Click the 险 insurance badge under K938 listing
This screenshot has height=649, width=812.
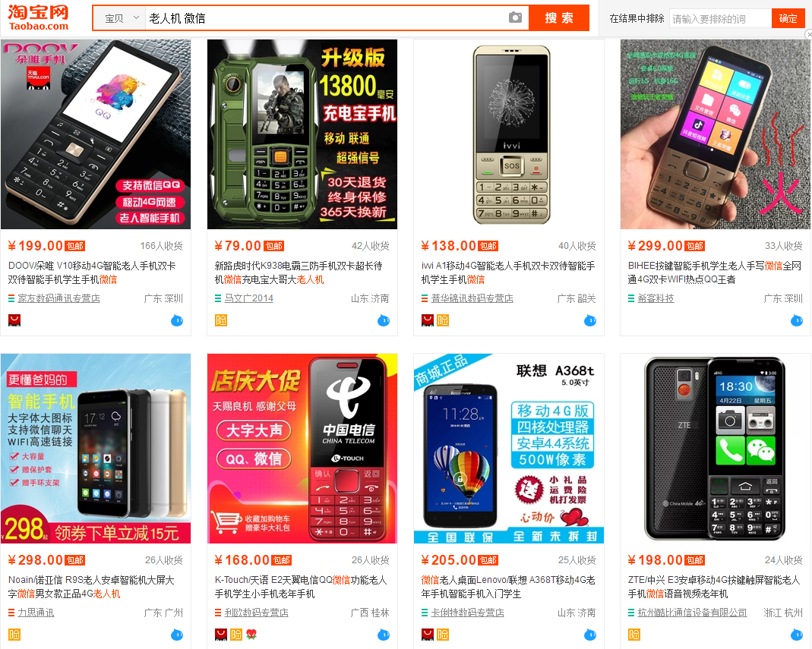click(x=221, y=320)
